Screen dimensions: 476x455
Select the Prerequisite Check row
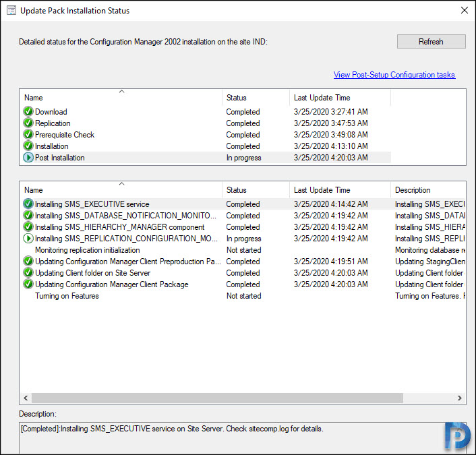coord(206,134)
